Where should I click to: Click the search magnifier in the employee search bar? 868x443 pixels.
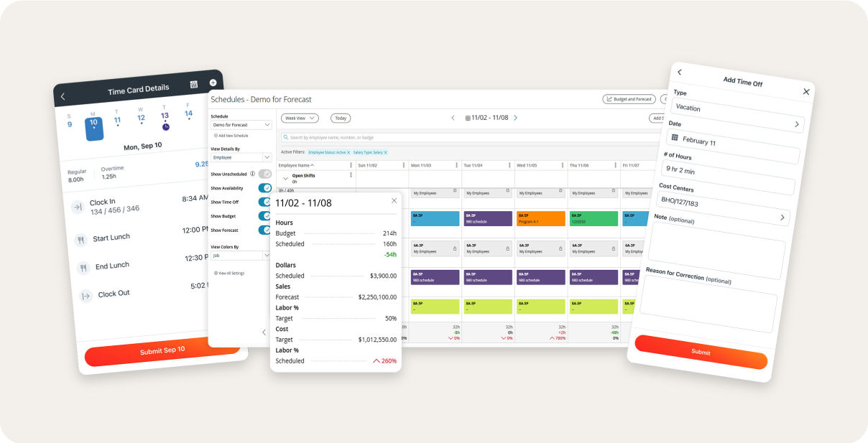286,137
